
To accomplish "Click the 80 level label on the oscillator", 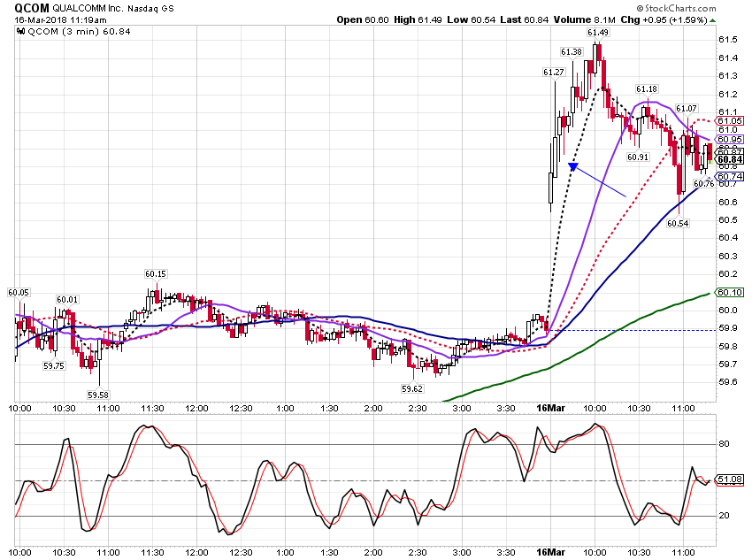I will (725, 444).
